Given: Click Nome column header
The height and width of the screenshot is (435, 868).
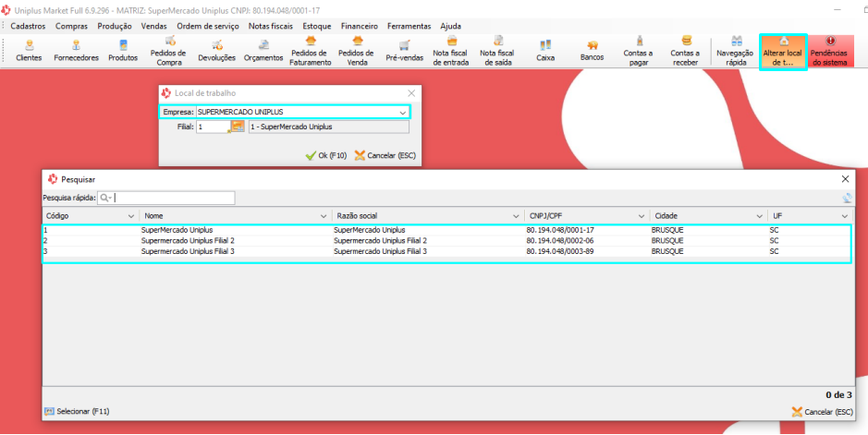Looking at the screenshot, I should click(x=236, y=216).
